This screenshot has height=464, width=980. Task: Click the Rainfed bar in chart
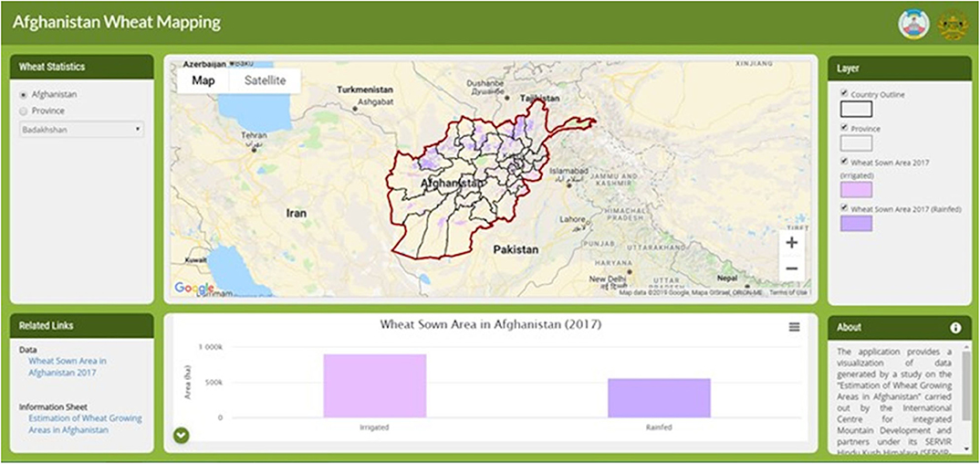660,397
